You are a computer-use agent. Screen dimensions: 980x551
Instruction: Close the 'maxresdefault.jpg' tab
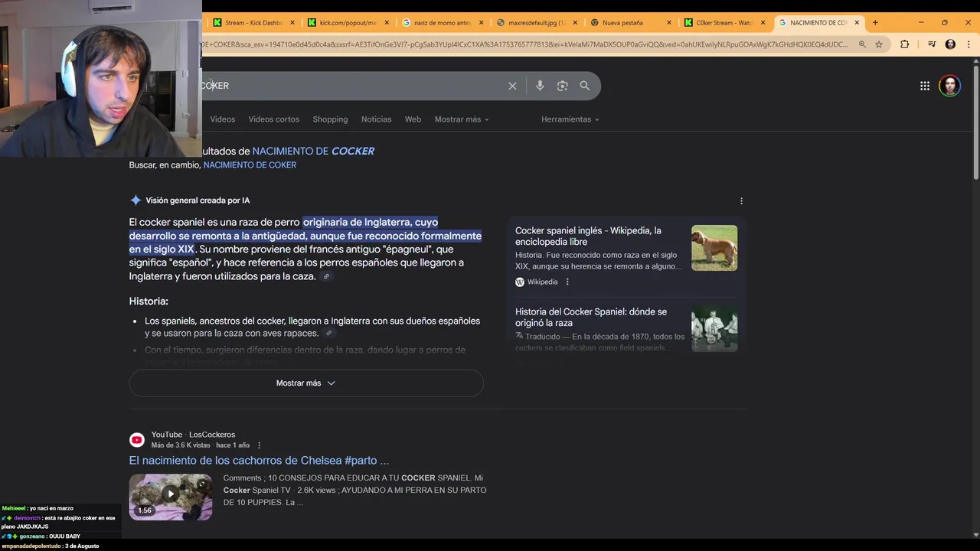coord(575,23)
